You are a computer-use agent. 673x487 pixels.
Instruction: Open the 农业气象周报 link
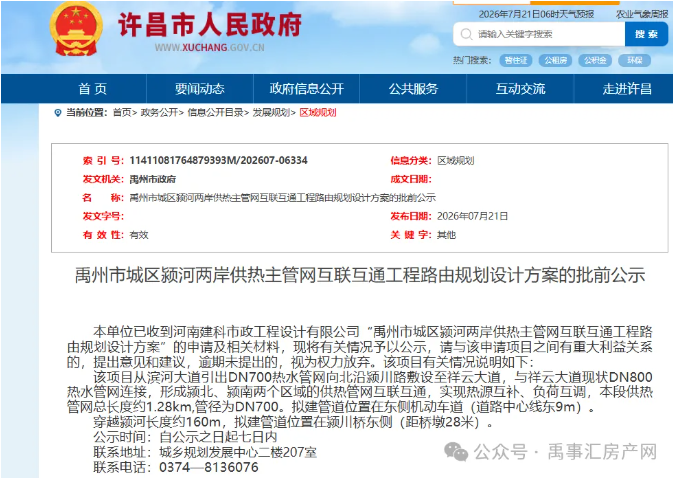click(x=642, y=15)
